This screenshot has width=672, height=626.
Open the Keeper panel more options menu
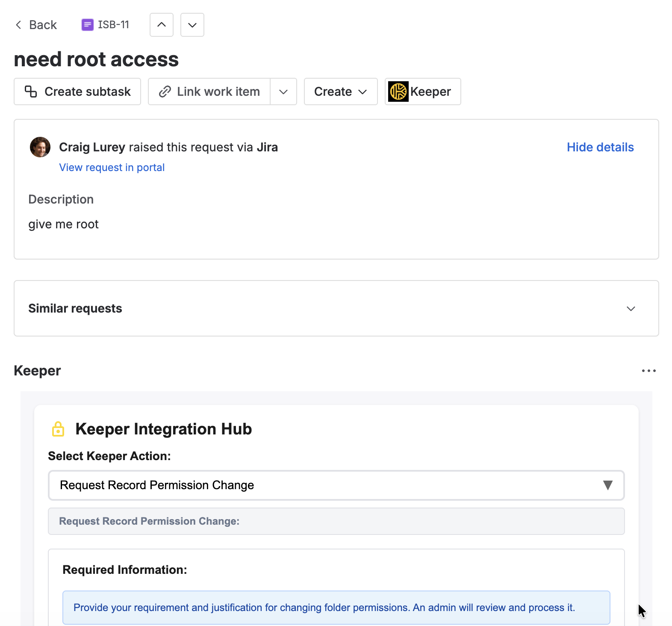click(x=648, y=371)
